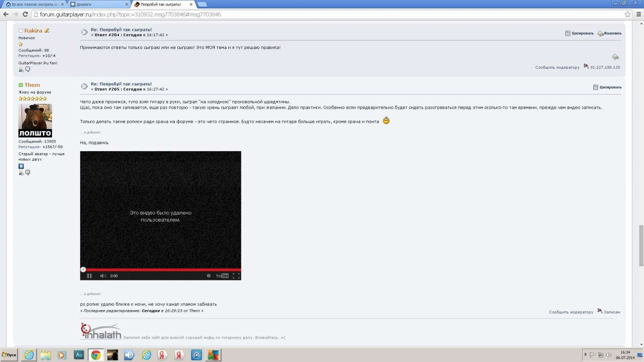This screenshot has height=362, width=644.
Task: Switch to the Диалоги browser tab
Action: pos(99,4)
